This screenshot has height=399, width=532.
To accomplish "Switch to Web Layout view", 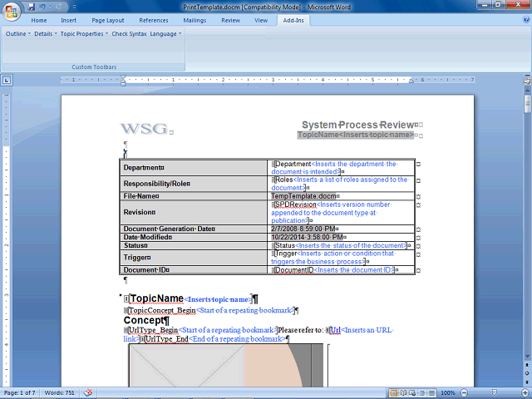I will click(x=412, y=393).
